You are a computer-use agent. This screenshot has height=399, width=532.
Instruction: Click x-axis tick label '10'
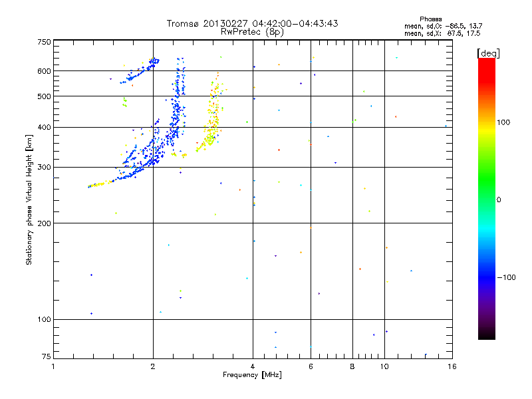384,366
